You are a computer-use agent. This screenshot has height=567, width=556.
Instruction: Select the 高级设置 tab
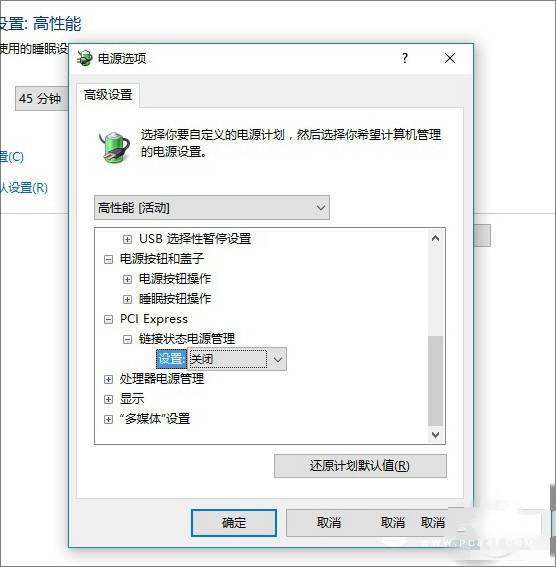(x=108, y=95)
